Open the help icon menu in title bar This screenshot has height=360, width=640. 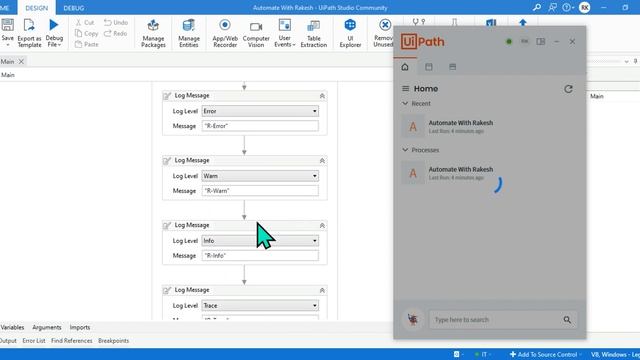click(x=567, y=7)
